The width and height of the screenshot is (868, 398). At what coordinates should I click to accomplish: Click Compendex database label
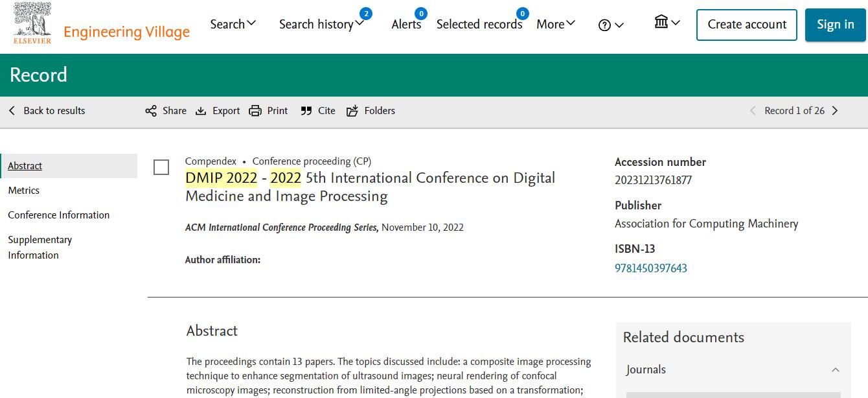(x=211, y=161)
